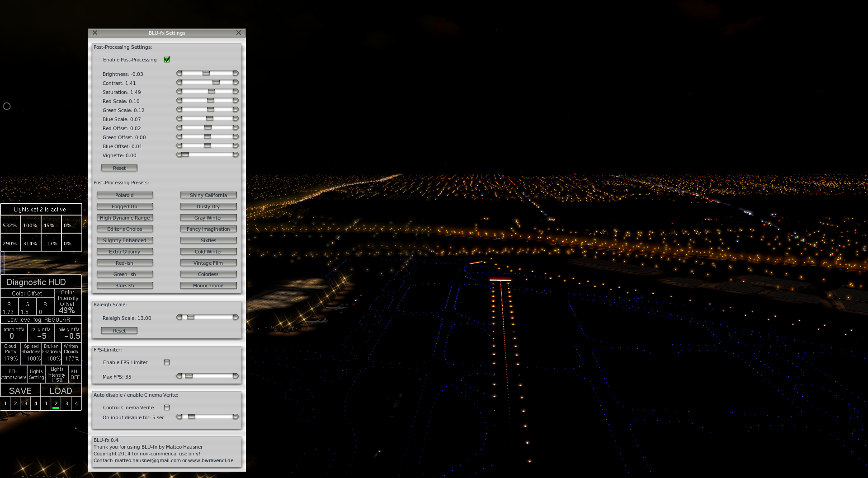Screen dimensions: 868x478
Task: Click SAVE in the Diagnostic HUD
Action: click(x=20, y=391)
